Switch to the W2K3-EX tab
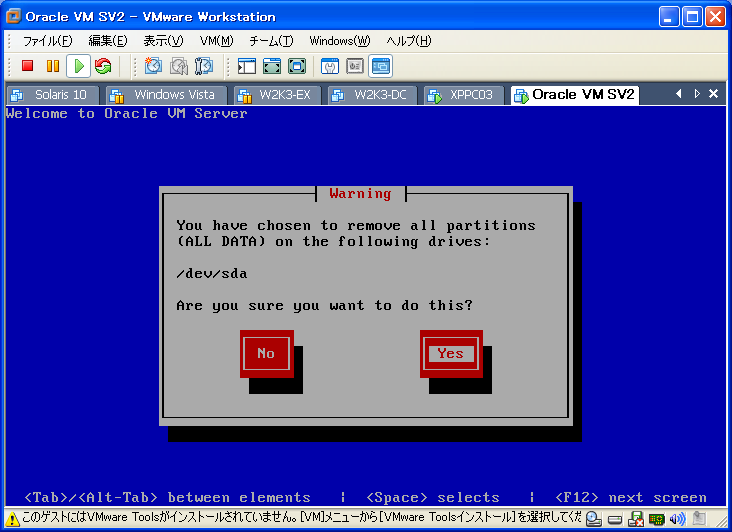The height and width of the screenshot is (532, 732). tap(278, 95)
